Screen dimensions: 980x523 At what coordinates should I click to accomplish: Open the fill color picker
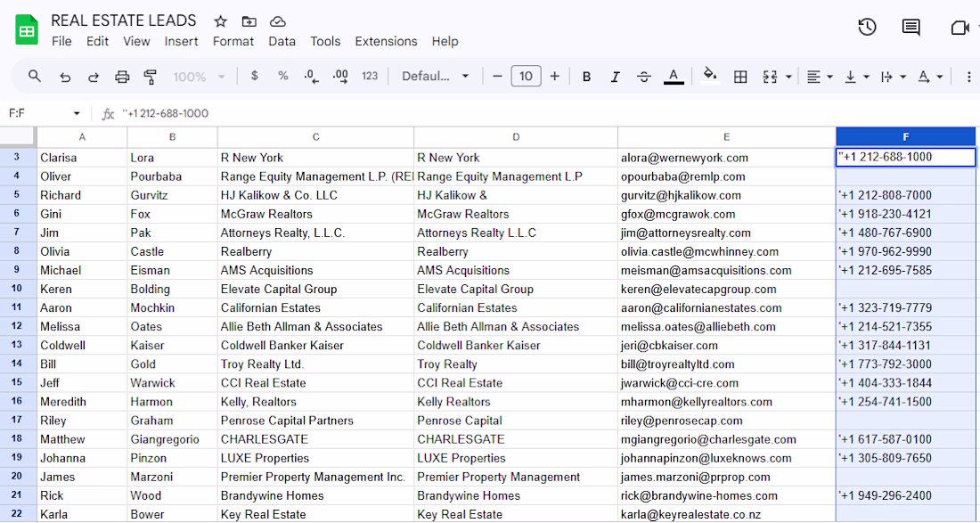pos(709,76)
